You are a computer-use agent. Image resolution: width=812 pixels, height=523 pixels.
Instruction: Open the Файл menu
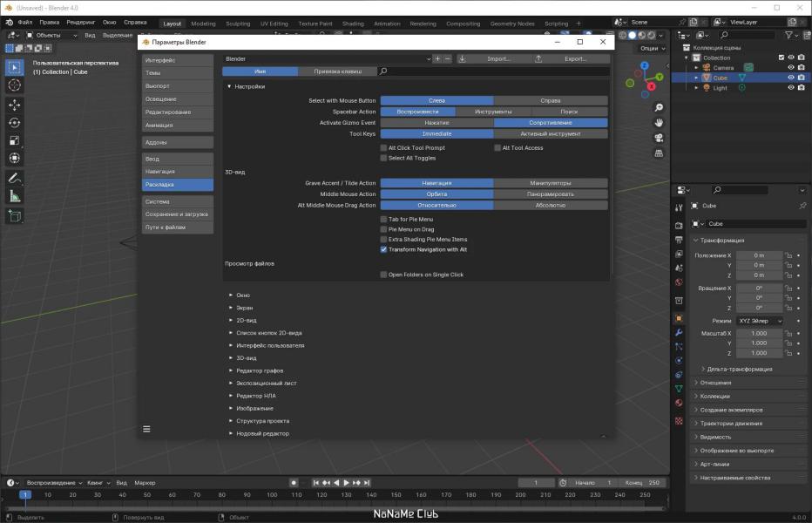pyautogui.click(x=25, y=23)
